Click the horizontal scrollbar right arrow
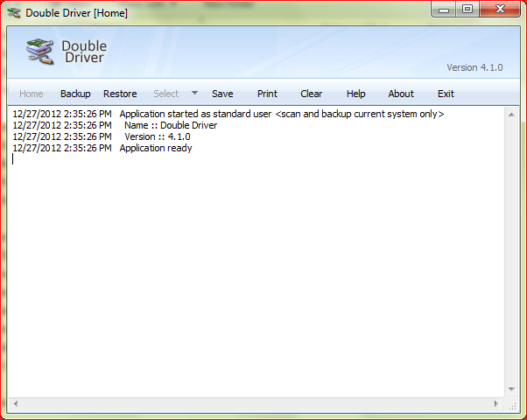Viewport: 527px width, 420px height. (496, 403)
